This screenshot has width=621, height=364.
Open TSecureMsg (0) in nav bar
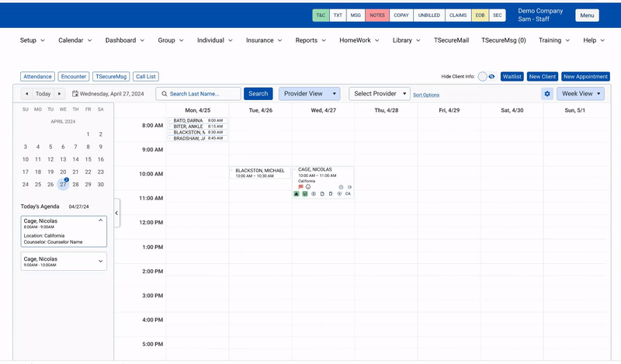(x=503, y=40)
